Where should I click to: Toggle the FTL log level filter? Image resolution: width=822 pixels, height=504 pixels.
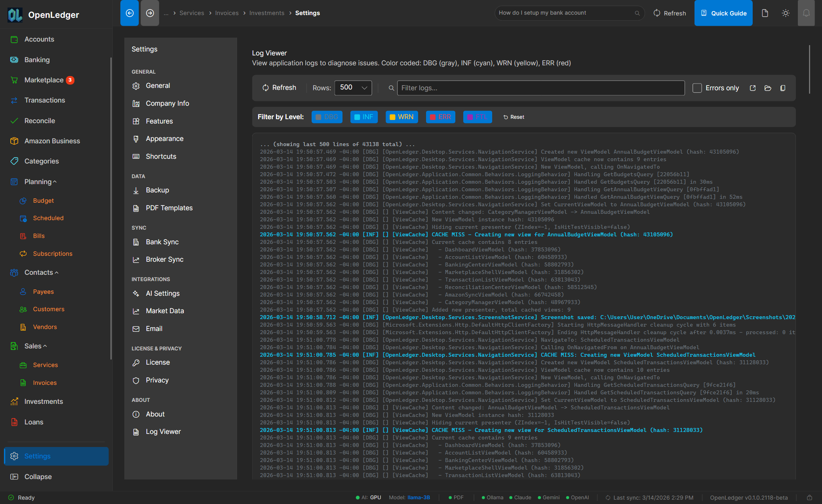coord(478,117)
